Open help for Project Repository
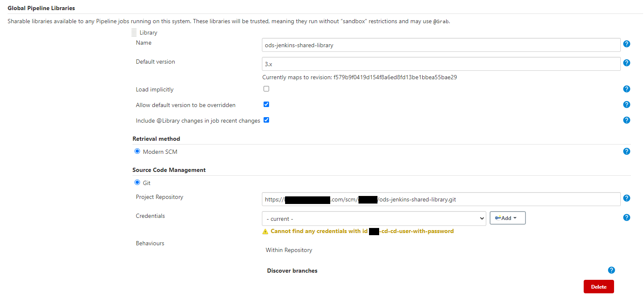Screen dimensions: 644x303 click(x=626, y=198)
